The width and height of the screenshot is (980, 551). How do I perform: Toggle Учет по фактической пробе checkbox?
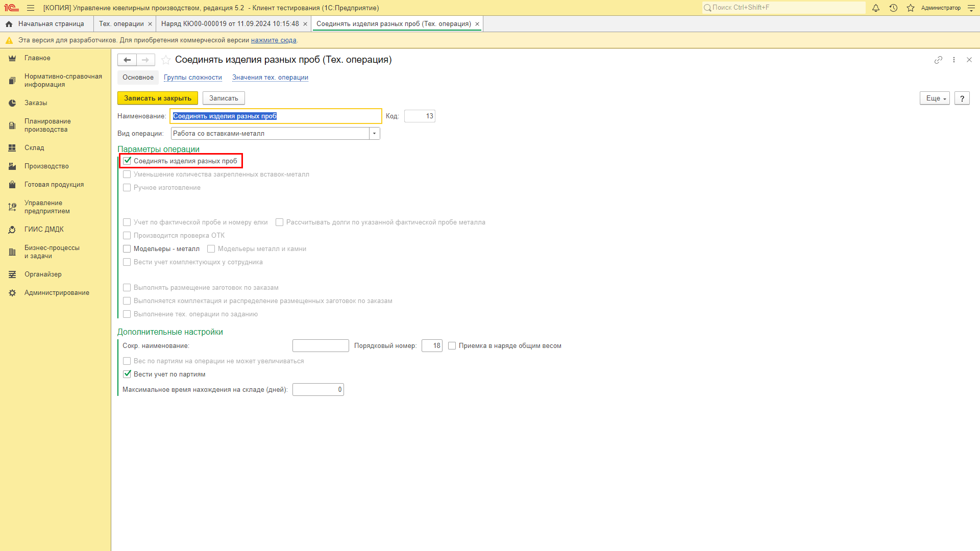pos(127,222)
